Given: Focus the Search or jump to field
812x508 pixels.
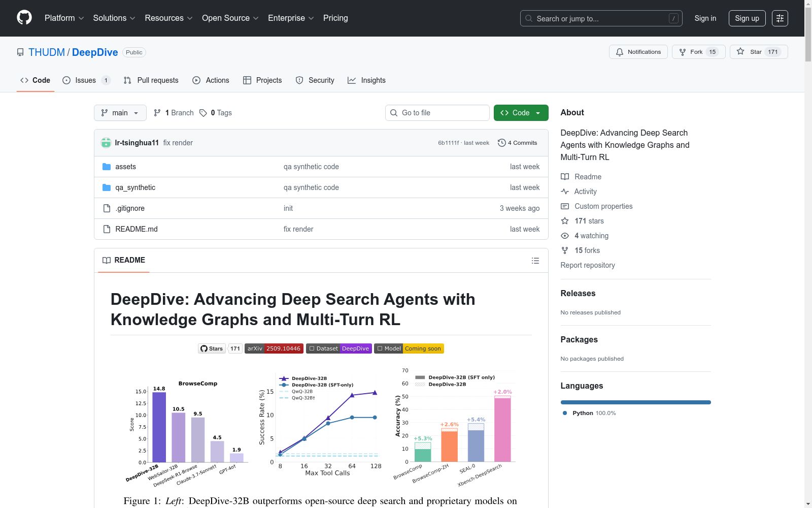Looking at the screenshot, I should tap(601, 18).
